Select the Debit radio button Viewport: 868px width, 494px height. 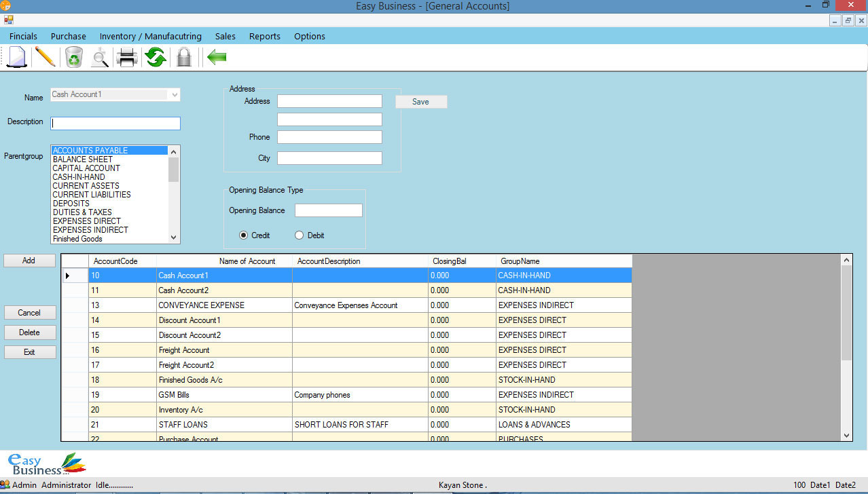(x=299, y=235)
